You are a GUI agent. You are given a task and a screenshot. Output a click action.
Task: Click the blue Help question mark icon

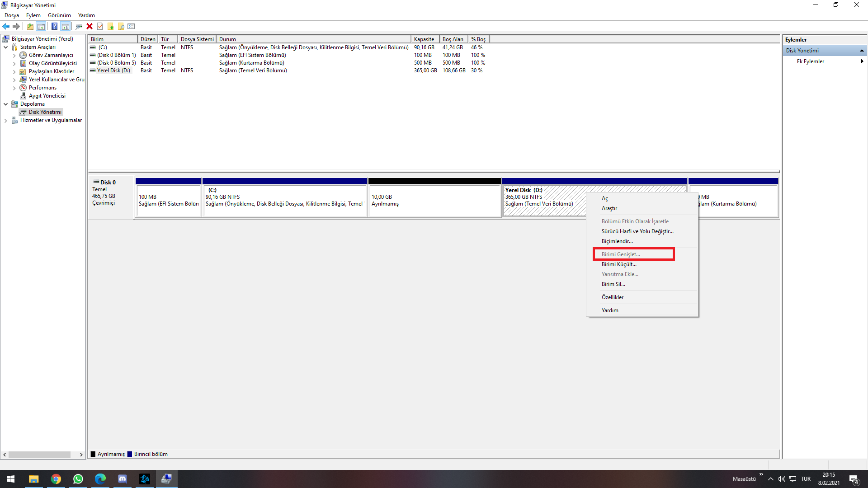[55, 26]
